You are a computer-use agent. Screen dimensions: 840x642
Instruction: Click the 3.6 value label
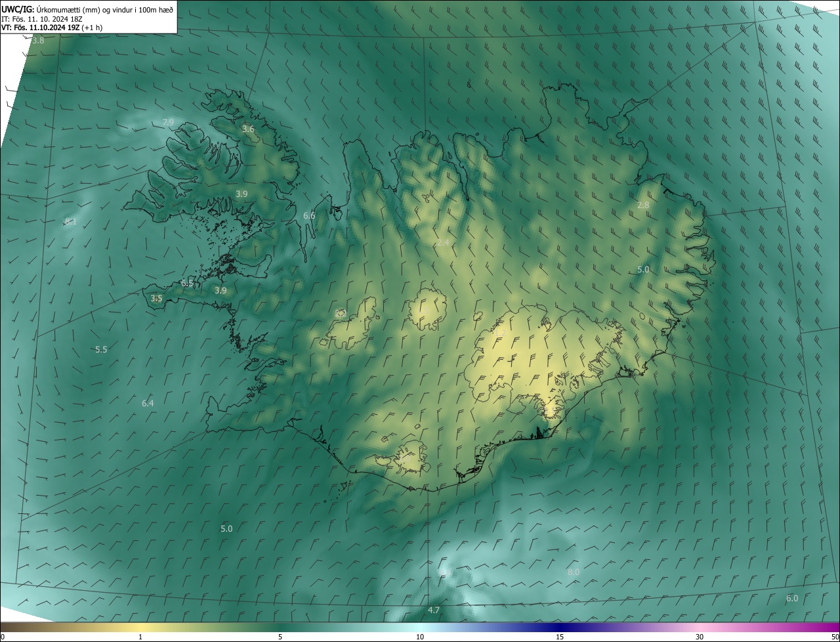pyautogui.click(x=248, y=129)
